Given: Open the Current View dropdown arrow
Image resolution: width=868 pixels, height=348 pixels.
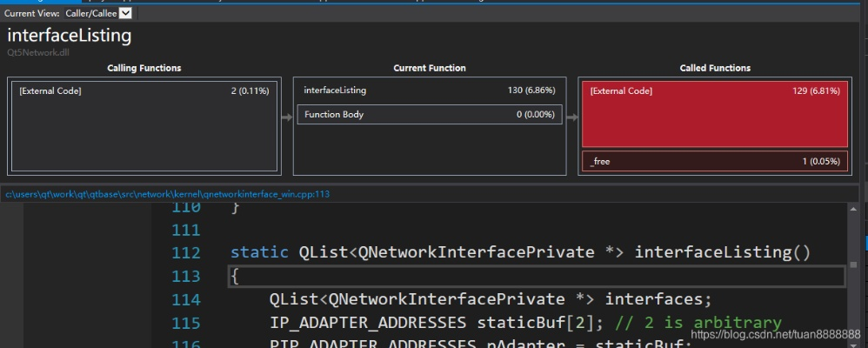Looking at the screenshot, I should 126,13.
